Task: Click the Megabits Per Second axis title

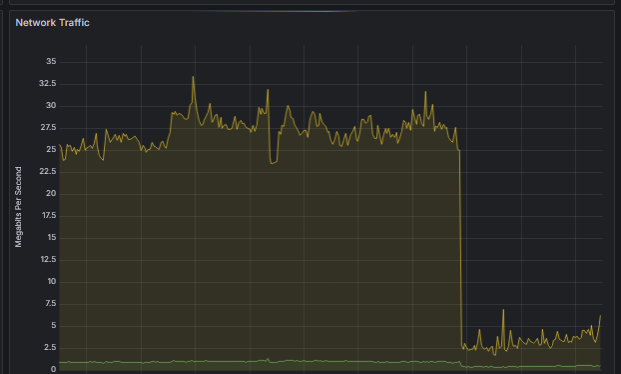Action: tap(18, 207)
